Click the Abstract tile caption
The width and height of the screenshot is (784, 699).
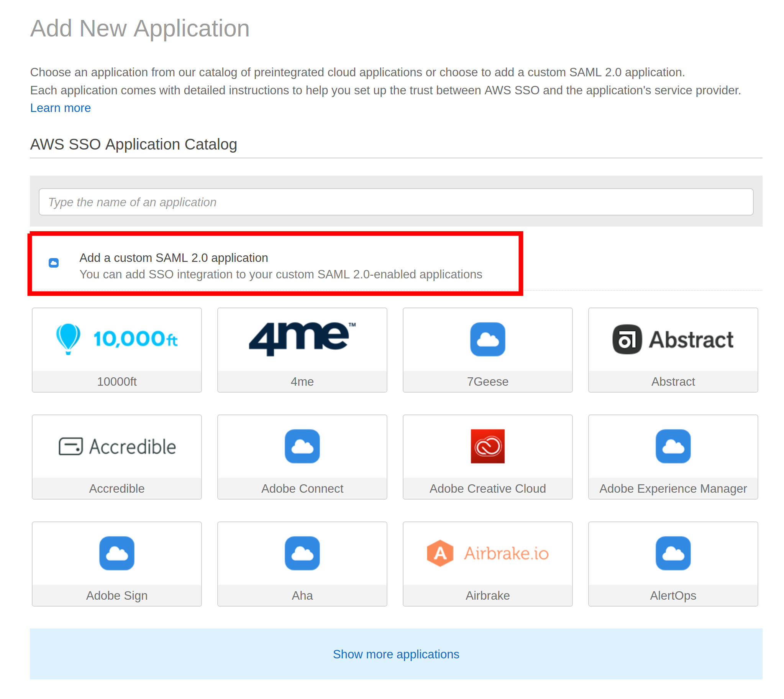673,382
